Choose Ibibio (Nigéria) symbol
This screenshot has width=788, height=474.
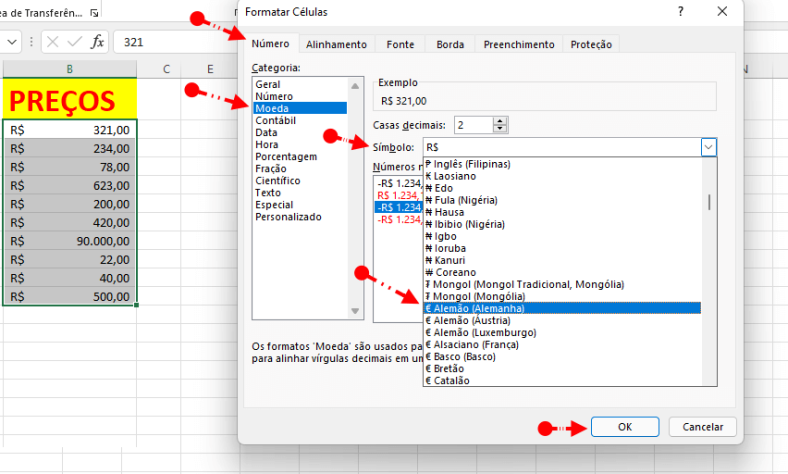(562, 224)
